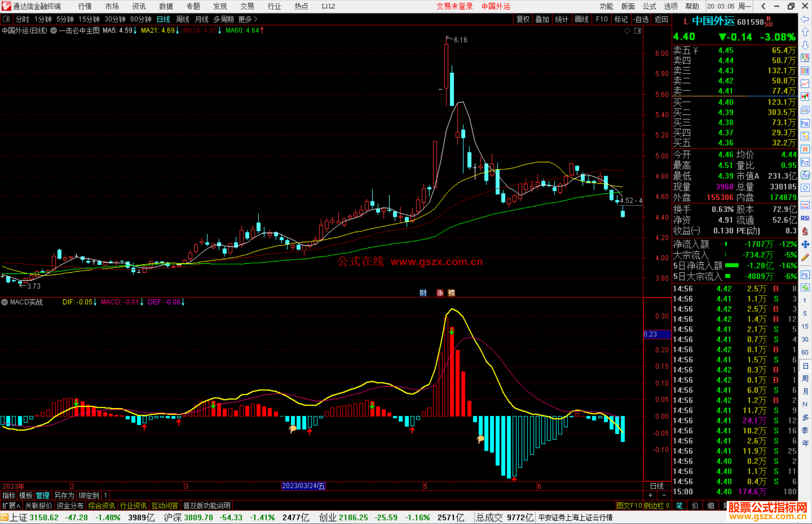
Task: Click the plus zoom button below 日线
Action: [x=650, y=495]
